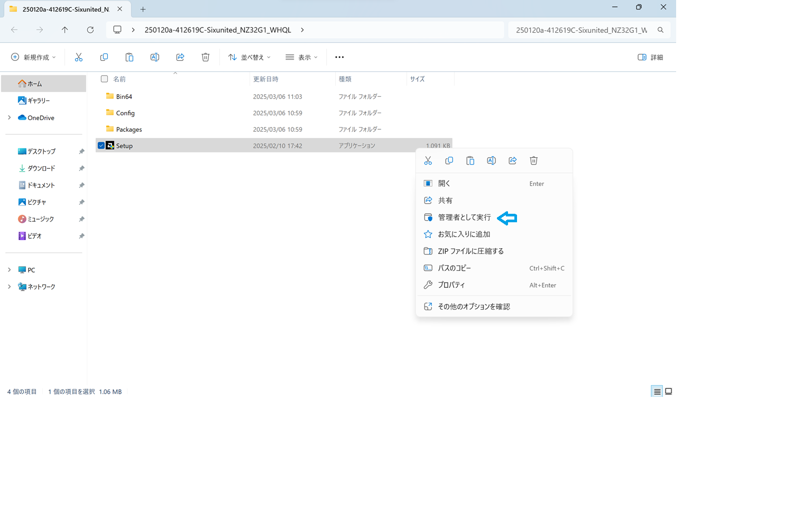Toggle the select-all checkbox in header

(x=104, y=79)
